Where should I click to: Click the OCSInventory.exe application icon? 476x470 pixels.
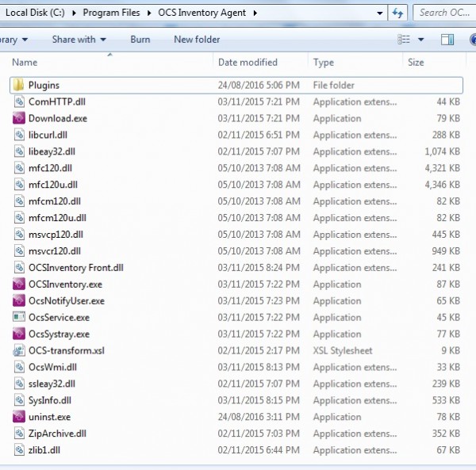pos(19,284)
